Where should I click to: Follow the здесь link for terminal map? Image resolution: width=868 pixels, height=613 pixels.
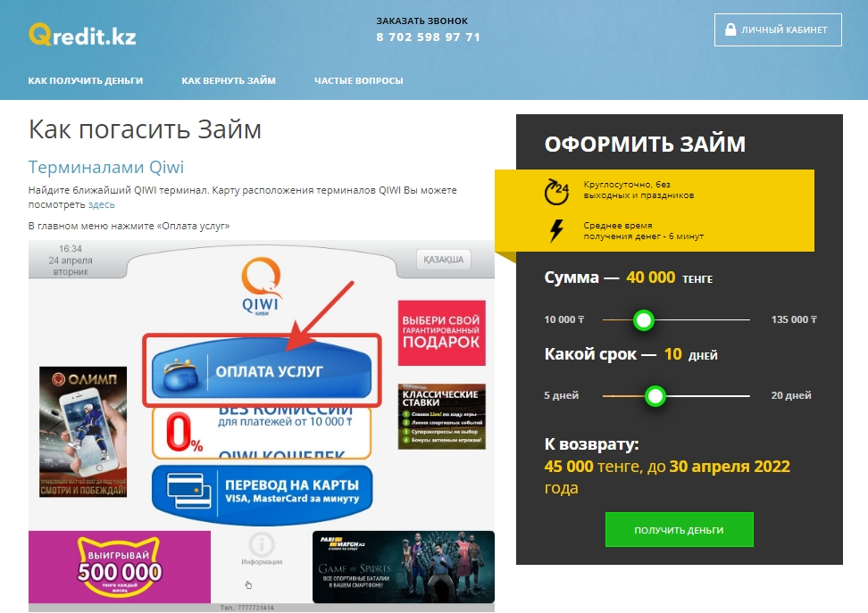101,204
